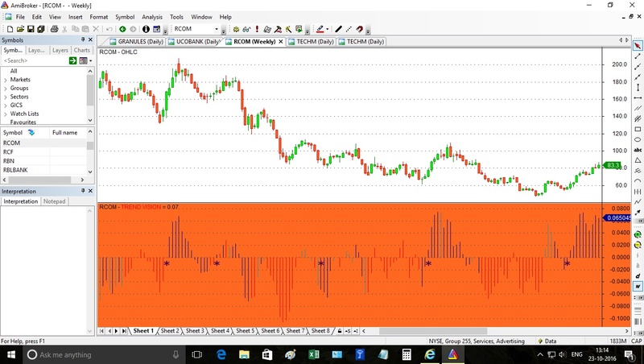The height and width of the screenshot is (364, 644).
Task: Click the red underline line color icon
Action: [x=320, y=29]
